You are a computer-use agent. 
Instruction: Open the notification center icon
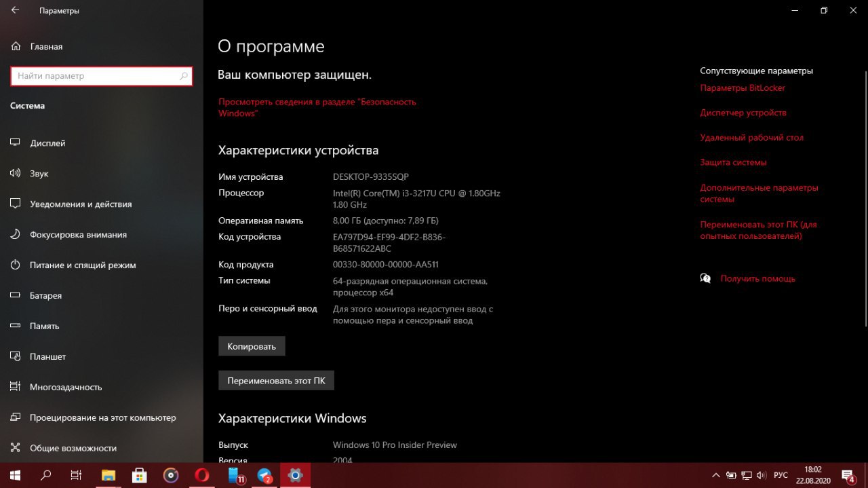pos(848,475)
